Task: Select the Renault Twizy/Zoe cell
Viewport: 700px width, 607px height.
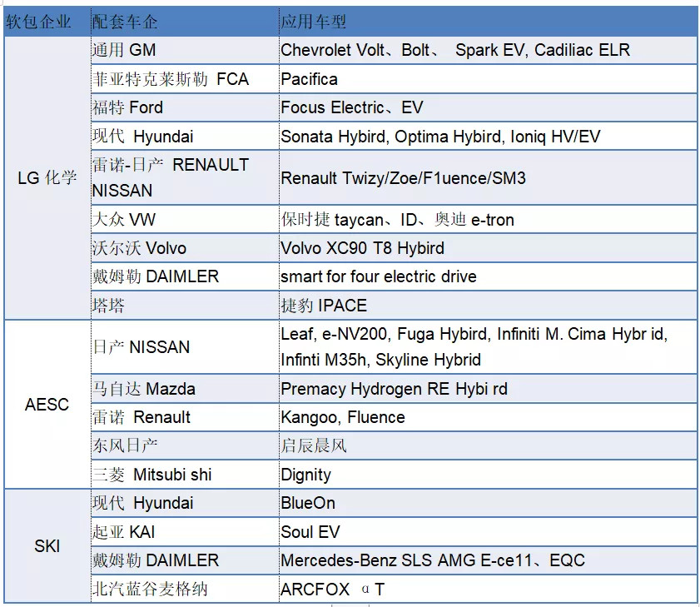Action: point(488,177)
